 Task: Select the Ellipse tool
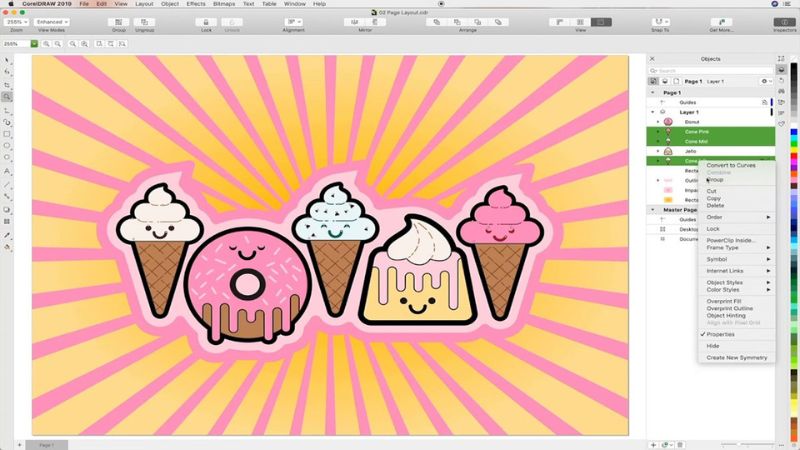click(x=7, y=145)
